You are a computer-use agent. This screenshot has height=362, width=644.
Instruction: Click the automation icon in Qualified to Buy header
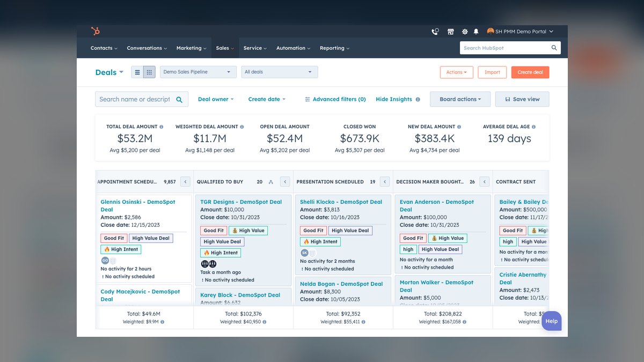271,182
